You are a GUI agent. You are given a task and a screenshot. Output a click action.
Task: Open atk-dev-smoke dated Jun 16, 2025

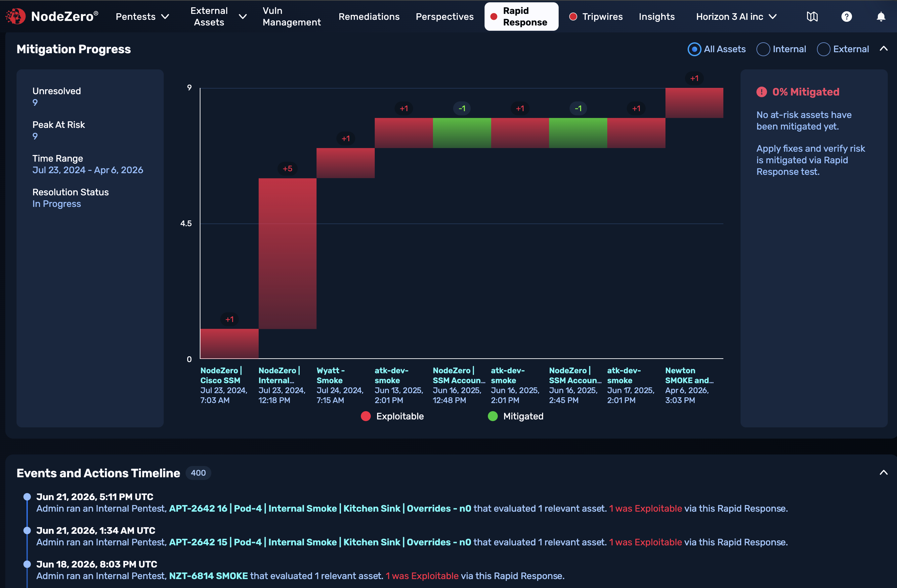(507, 375)
